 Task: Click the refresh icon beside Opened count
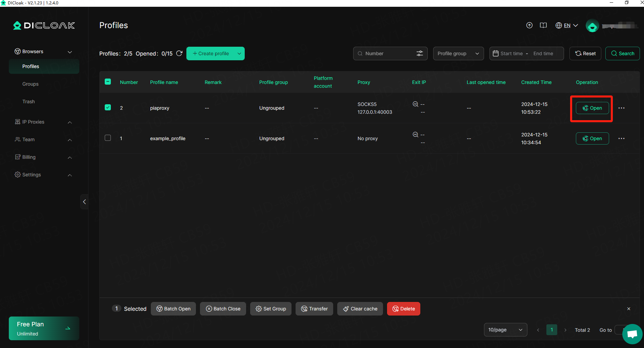pyautogui.click(x=179, y=53)
